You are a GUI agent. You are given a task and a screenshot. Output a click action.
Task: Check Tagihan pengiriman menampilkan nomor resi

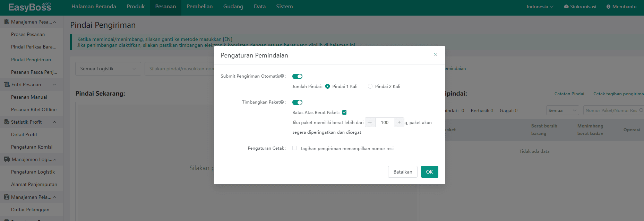[x=294, y=148]
